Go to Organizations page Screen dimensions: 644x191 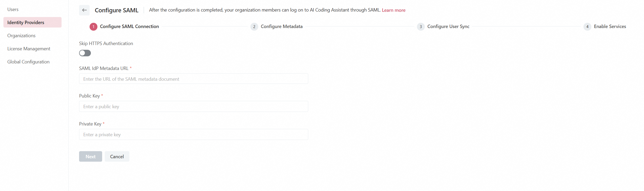[21, 36]
